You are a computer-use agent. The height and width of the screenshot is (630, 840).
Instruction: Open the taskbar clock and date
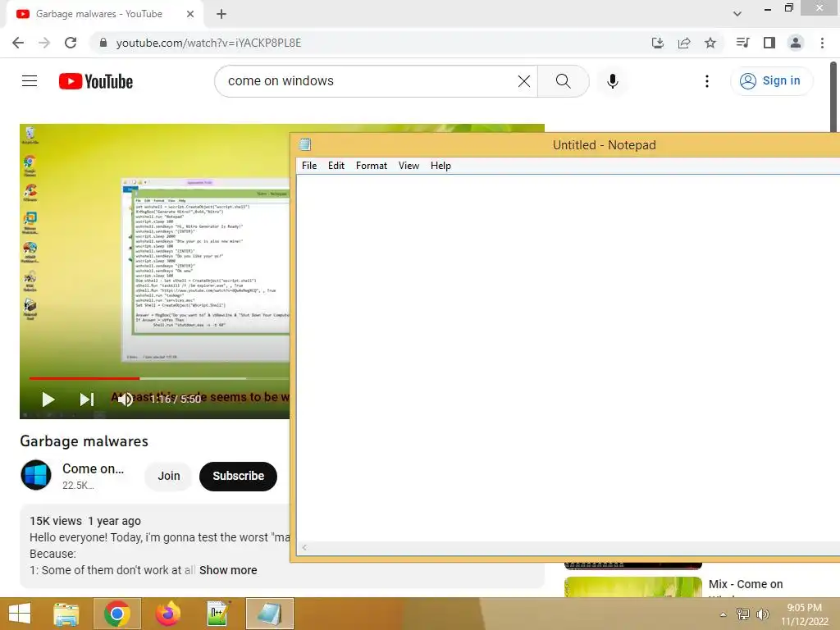point(804,614)
